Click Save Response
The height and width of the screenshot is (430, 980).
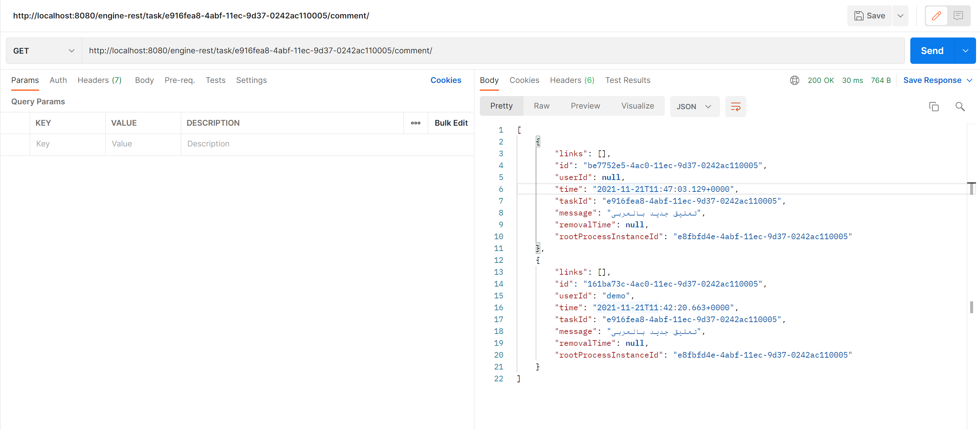click(932, 80)
